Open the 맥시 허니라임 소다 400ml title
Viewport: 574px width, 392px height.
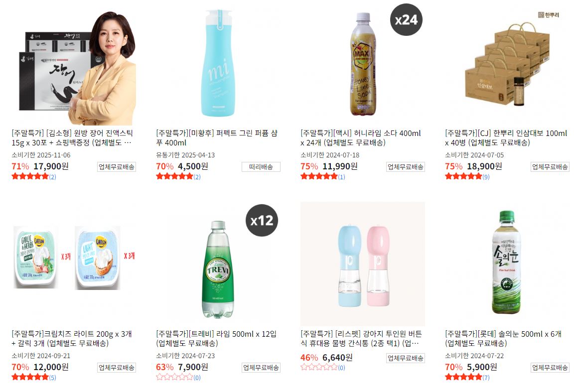361,138
